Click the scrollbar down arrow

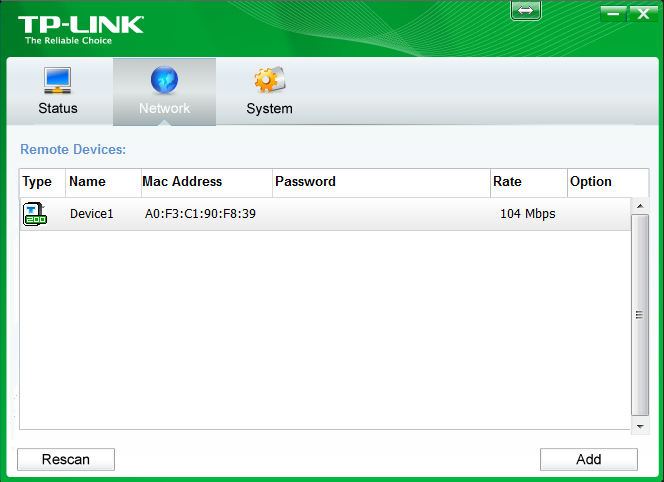640,427
